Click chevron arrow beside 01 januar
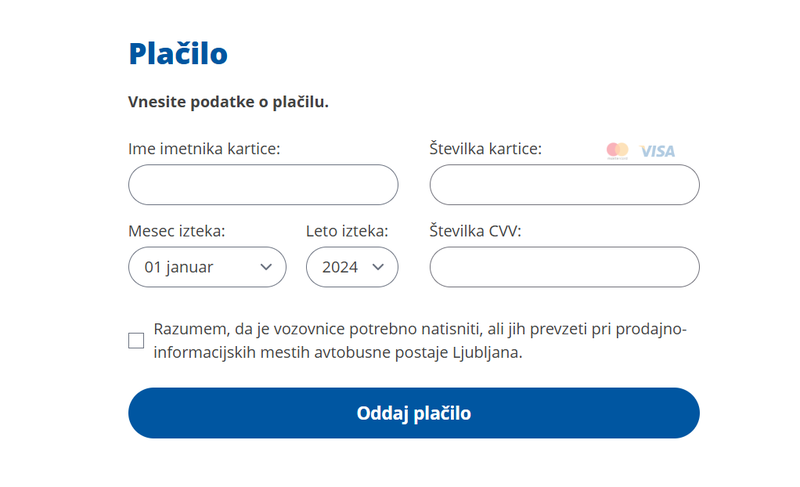Screen dimensions: 800x487 [x=266, y=267]
